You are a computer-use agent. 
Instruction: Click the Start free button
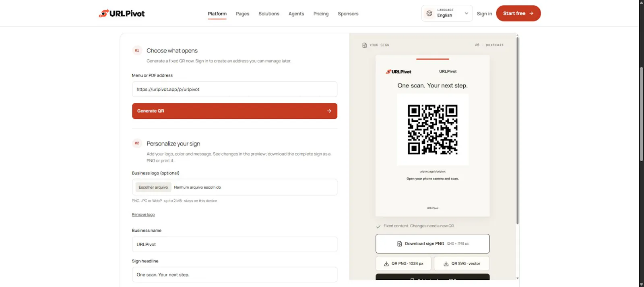pos(518,13)
